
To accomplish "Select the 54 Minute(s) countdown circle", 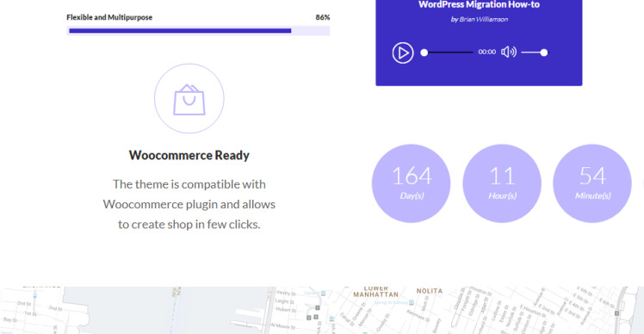I will pos(592,183).
